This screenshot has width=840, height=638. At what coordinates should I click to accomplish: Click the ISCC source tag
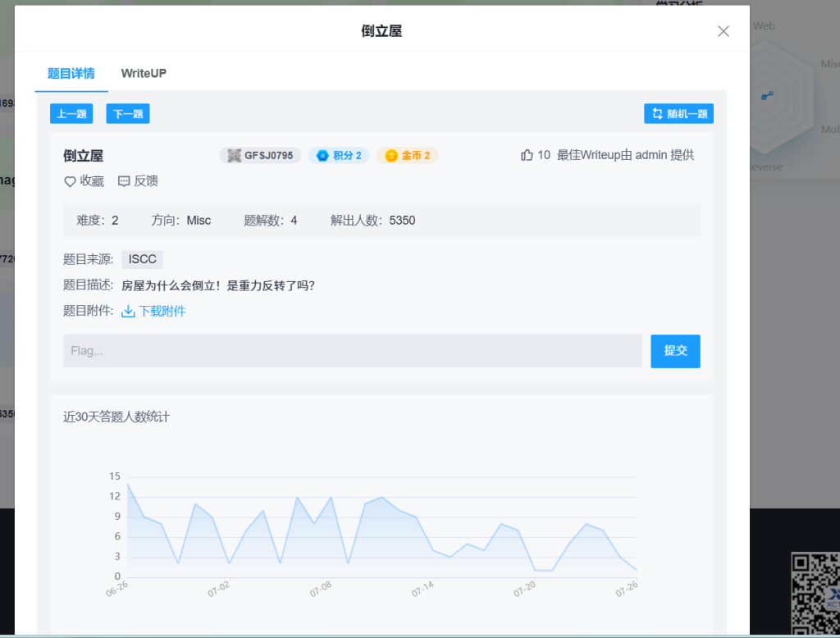(142, 259)
